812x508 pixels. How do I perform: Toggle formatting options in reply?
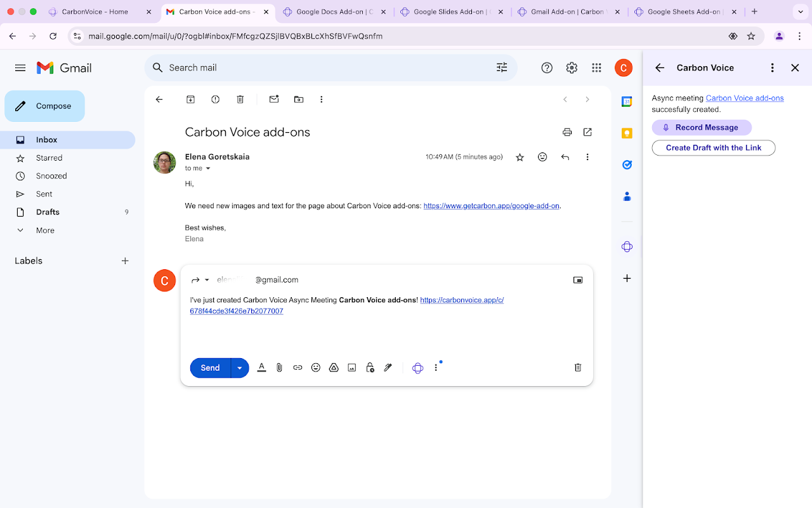pos(261,368)
